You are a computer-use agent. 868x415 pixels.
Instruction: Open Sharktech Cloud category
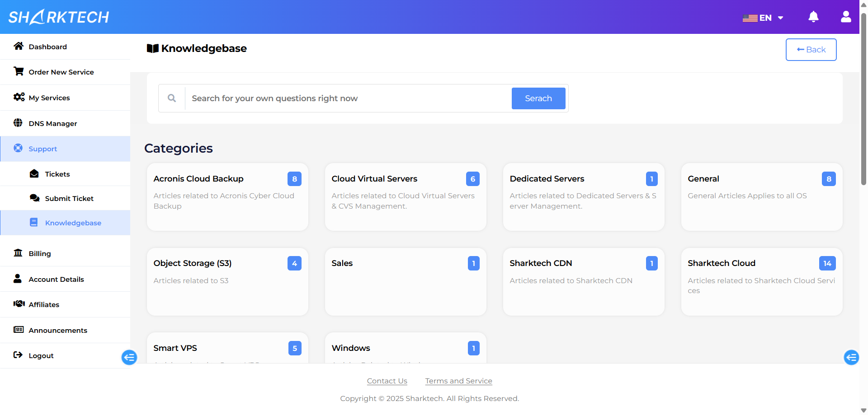[762, 282]
